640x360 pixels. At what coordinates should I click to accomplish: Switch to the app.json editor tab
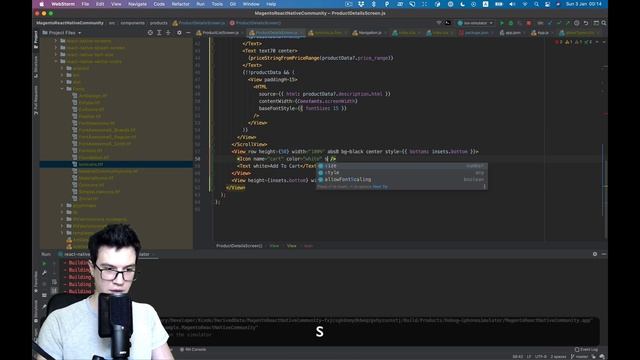click(510, 33)
